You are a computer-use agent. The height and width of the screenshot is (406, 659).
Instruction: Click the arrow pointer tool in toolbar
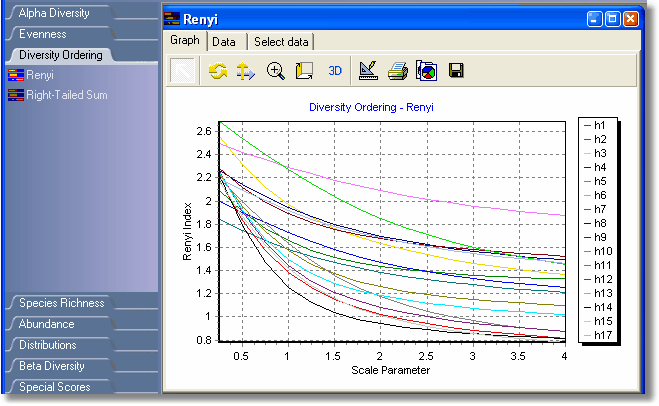183,71
